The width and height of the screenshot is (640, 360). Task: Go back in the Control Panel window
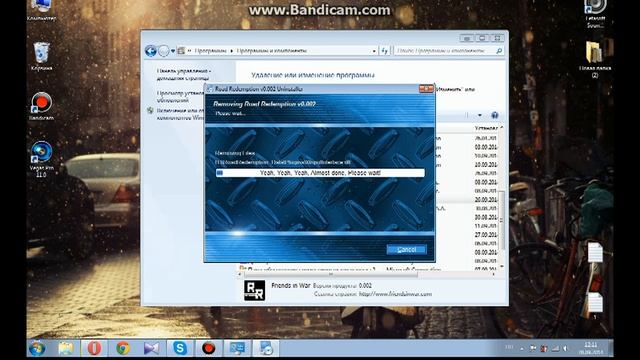click(151, 51)
